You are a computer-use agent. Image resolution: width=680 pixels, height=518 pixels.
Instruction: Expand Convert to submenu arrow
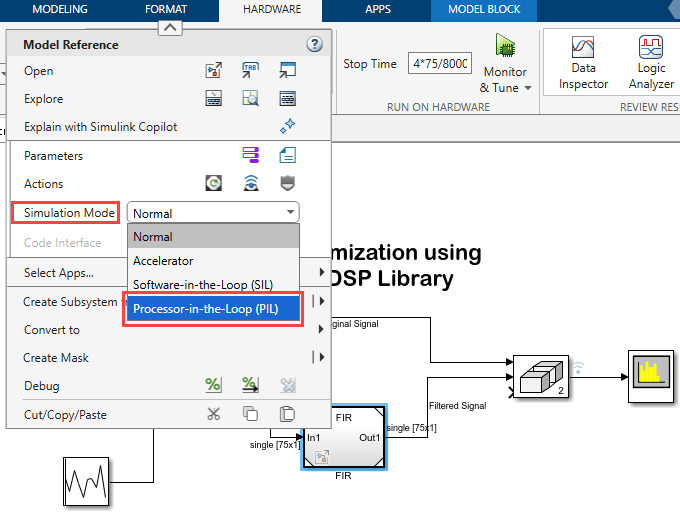coord(321,329)
